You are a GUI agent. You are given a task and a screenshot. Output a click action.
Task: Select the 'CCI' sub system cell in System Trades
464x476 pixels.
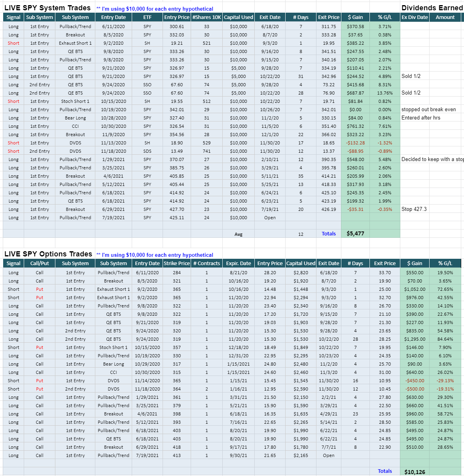pos(75,126)
